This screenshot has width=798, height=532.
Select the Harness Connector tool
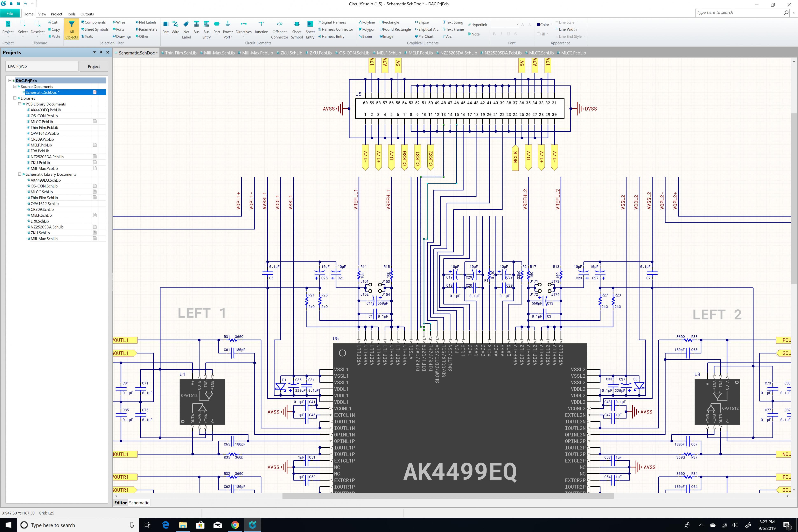coord(336,29)
